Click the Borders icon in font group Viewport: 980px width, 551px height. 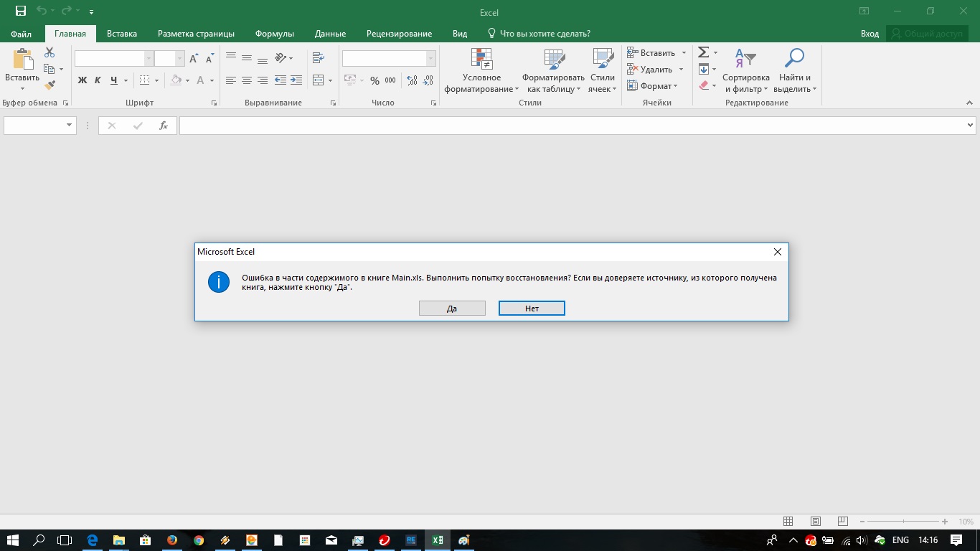tap(145, 80)
